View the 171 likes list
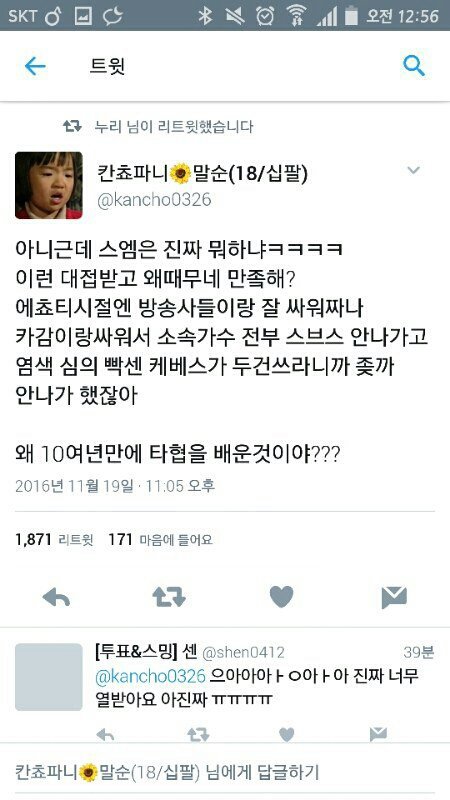Screen dimensions: 450x800 point(160,539)
